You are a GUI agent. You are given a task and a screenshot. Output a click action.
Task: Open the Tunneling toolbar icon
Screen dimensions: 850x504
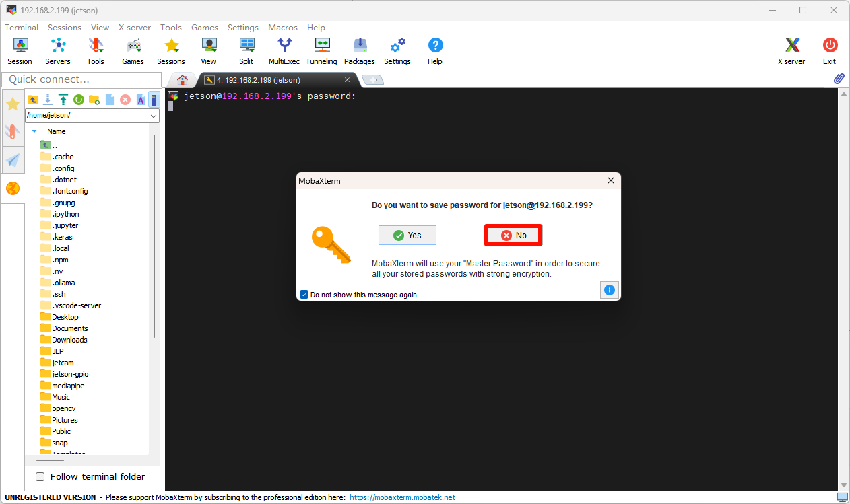point(322,51)
